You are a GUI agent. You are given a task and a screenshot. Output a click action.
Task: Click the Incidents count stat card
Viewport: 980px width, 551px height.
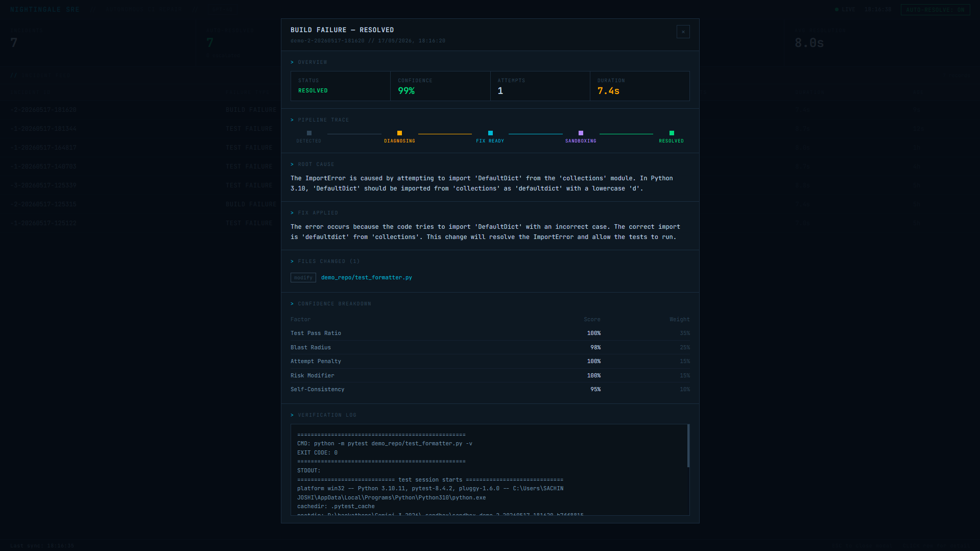tap(98, 43)
